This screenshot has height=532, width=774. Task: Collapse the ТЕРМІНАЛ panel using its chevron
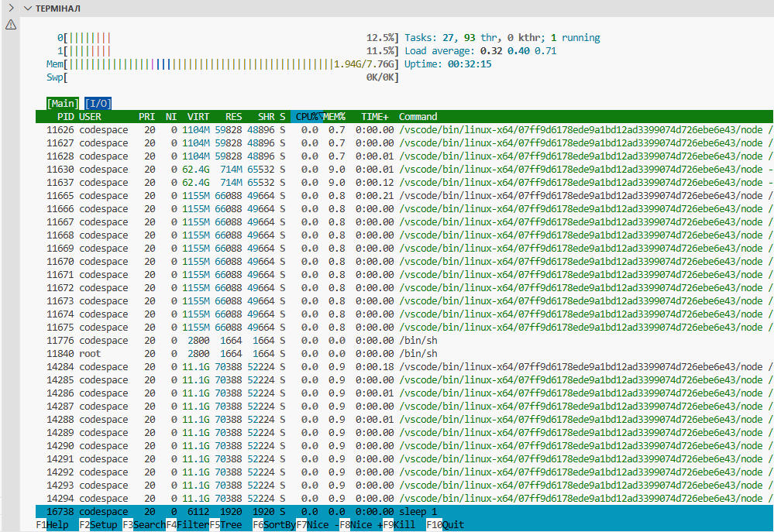(x=28, y=8)
